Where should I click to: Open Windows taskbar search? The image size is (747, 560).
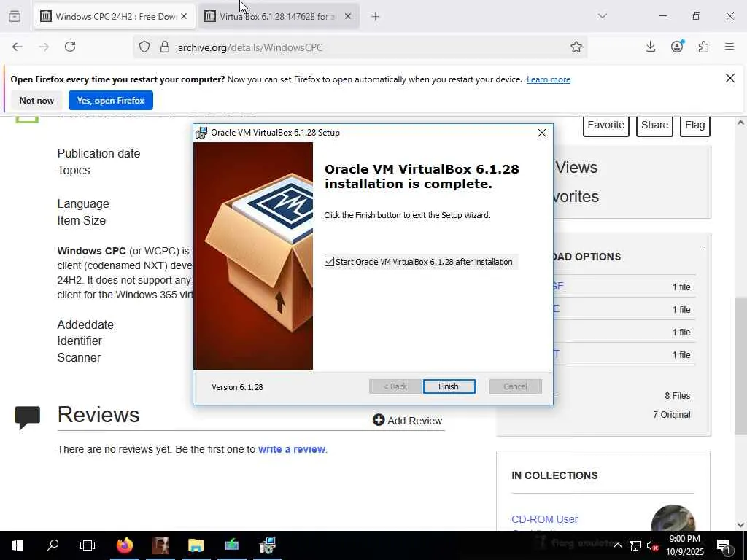pos(53,545)
